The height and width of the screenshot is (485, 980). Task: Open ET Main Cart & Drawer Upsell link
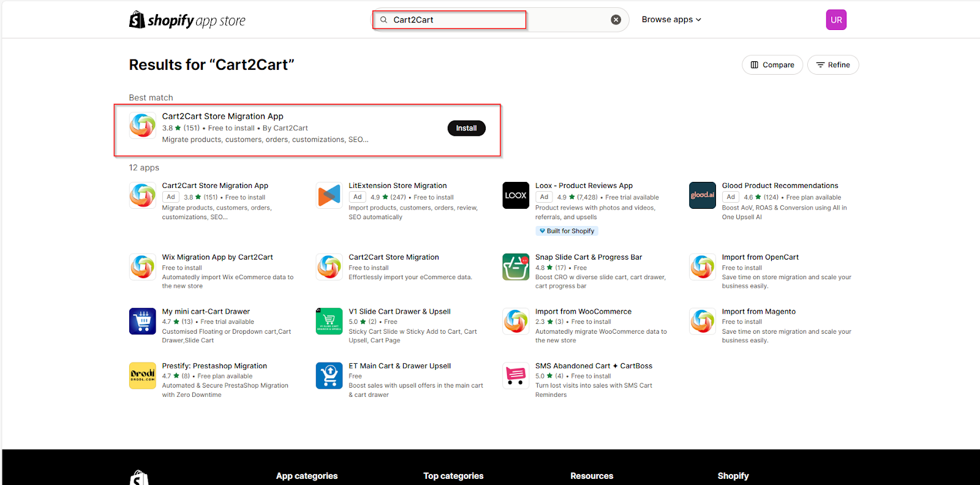click(399, 366)
